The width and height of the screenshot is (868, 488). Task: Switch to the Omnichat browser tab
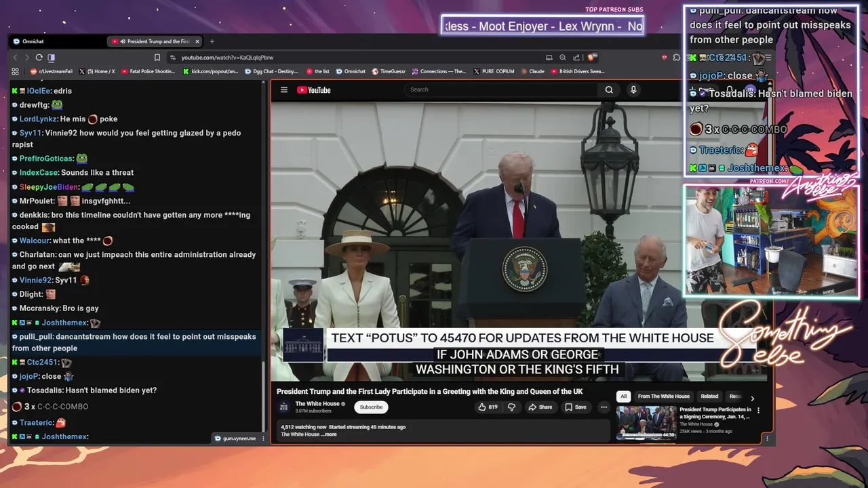[x=57, y=41]
